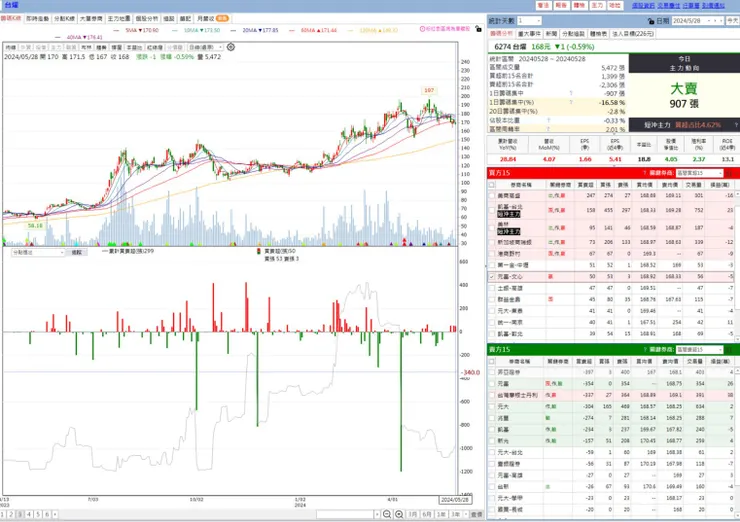Click the 今天 button
740x522 pixels.
click(732, 21)
